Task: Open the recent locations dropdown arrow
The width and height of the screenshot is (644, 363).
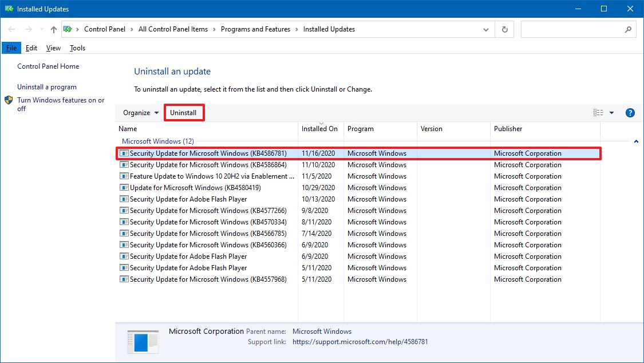Action: coord(41,29)
